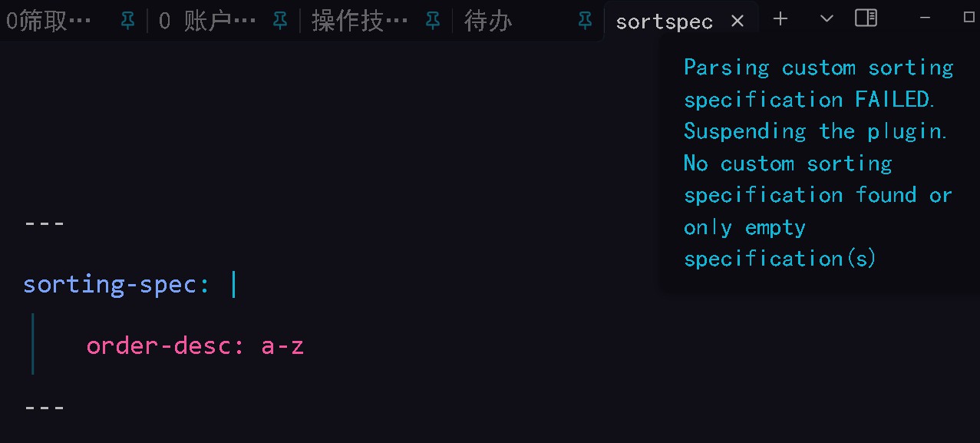Viewport: 980px width, 443px height.
Task: Toggle pin on the 待办 tab
Action: 586,21
